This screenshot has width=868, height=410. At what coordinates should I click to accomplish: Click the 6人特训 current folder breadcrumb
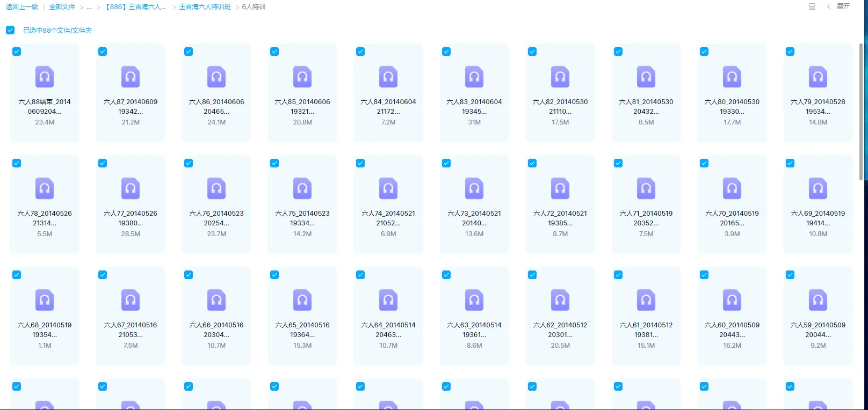254,7
